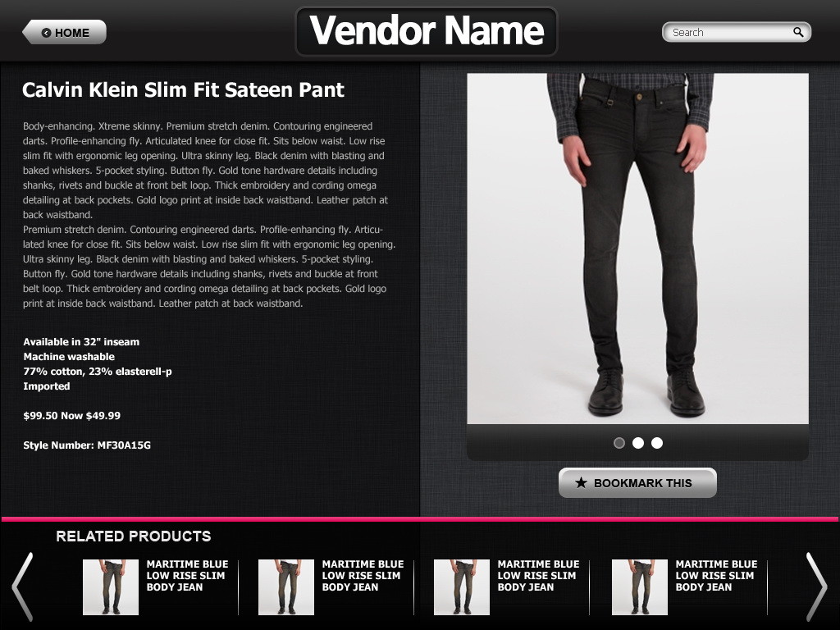Click the first Maritime Blue jean title
Screen dimensions: 840x630
188,575
